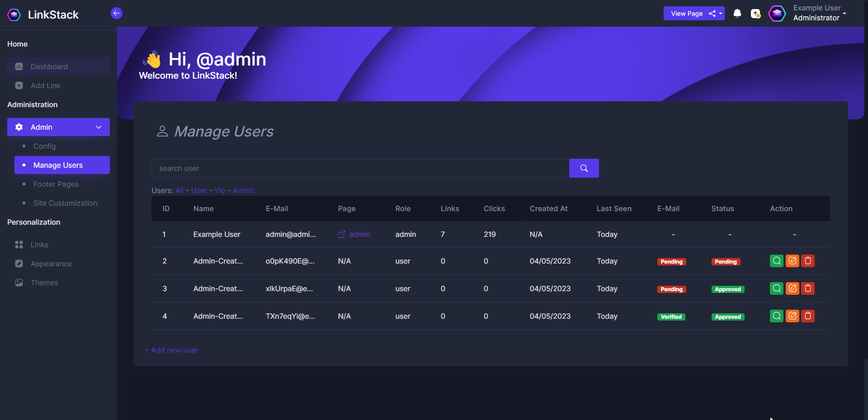View the user with email xlkUrpaE@e...
This screenshot has height=420, width=868.
tap(777, 288)
